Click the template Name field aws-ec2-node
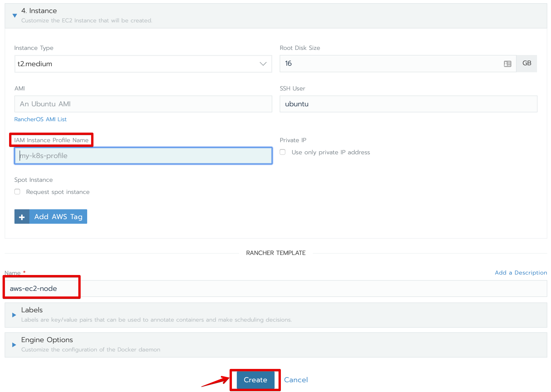The height and width of the screenshot is (392, 551). click(275, 289)
